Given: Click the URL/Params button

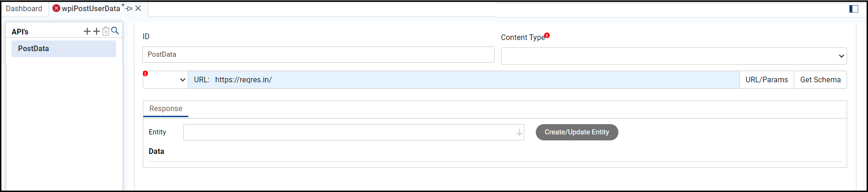Looking at the screenshot, I should point(766,79).
